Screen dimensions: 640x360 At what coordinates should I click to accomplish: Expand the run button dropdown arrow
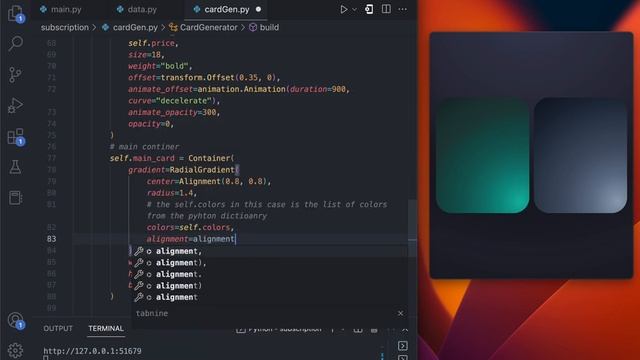pyautogui.click(x=354, y=9)
